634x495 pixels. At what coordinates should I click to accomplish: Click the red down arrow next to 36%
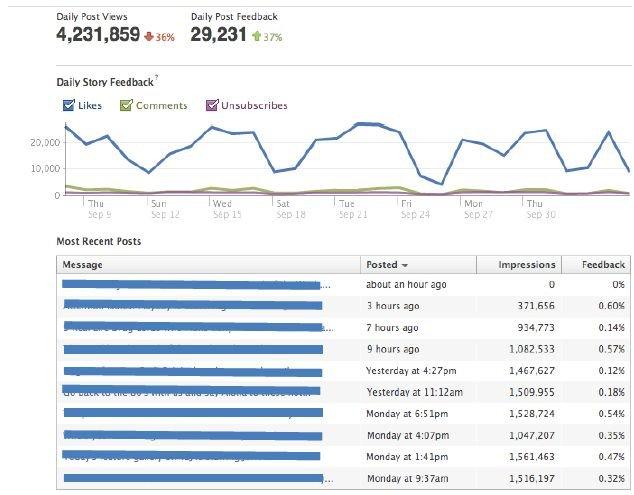coord(149,37)
